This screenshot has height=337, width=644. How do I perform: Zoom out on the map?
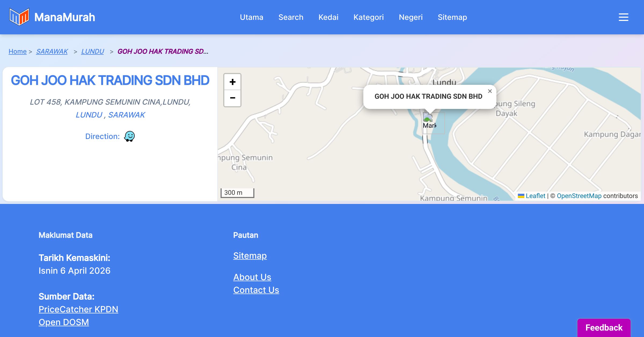pyautogui.click(x=232, y=98)
